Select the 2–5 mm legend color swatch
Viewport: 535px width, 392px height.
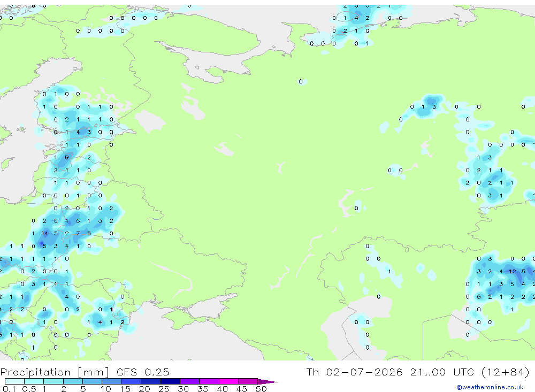[x=73, y=381]
